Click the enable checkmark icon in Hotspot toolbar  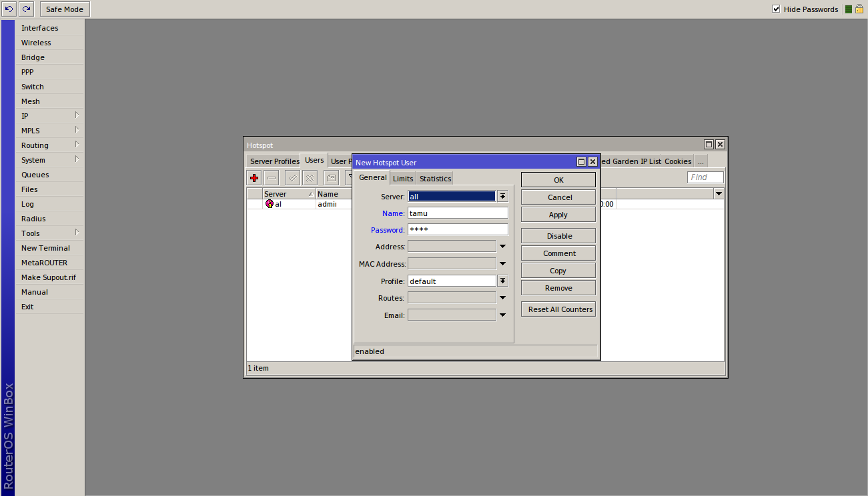click(292, 178)
